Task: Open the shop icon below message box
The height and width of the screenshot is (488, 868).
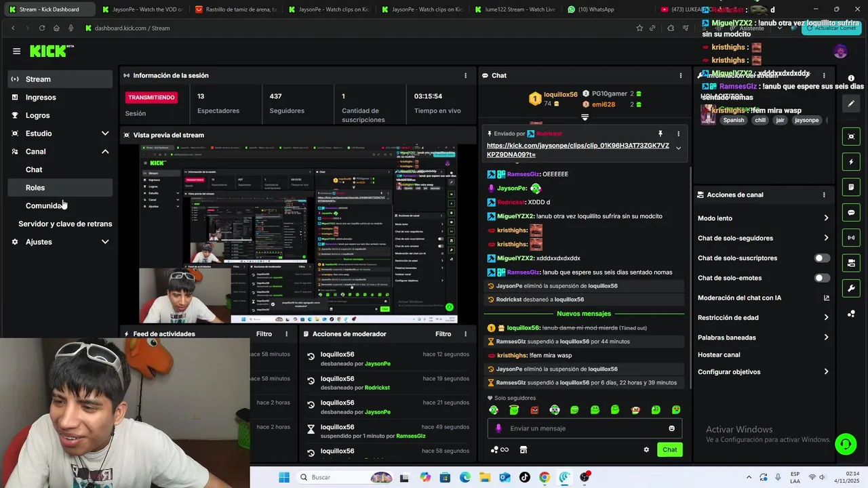Action: [x=523, y=449]
